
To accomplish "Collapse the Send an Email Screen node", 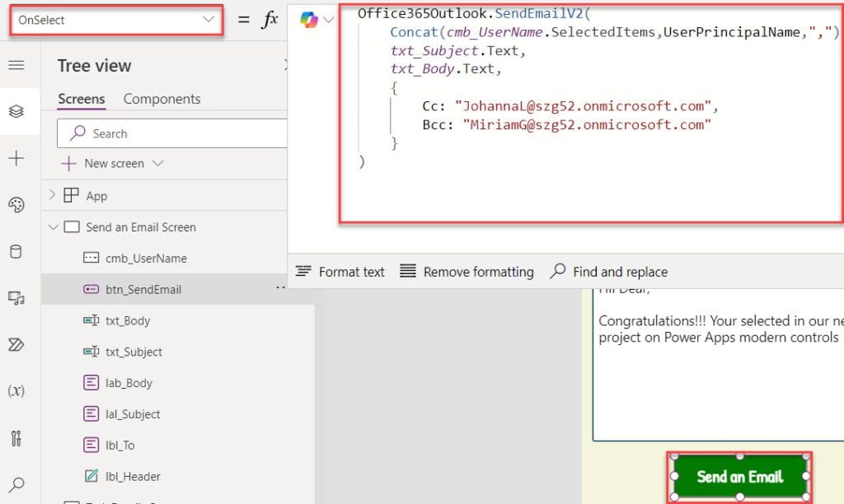I will (53, 227).
